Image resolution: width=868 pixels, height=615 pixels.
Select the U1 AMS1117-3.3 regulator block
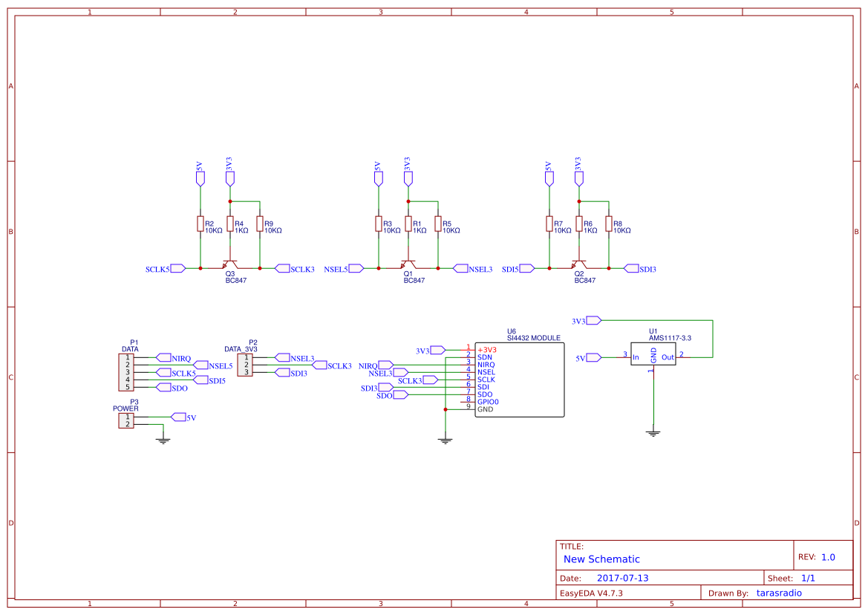click(653, 354)
